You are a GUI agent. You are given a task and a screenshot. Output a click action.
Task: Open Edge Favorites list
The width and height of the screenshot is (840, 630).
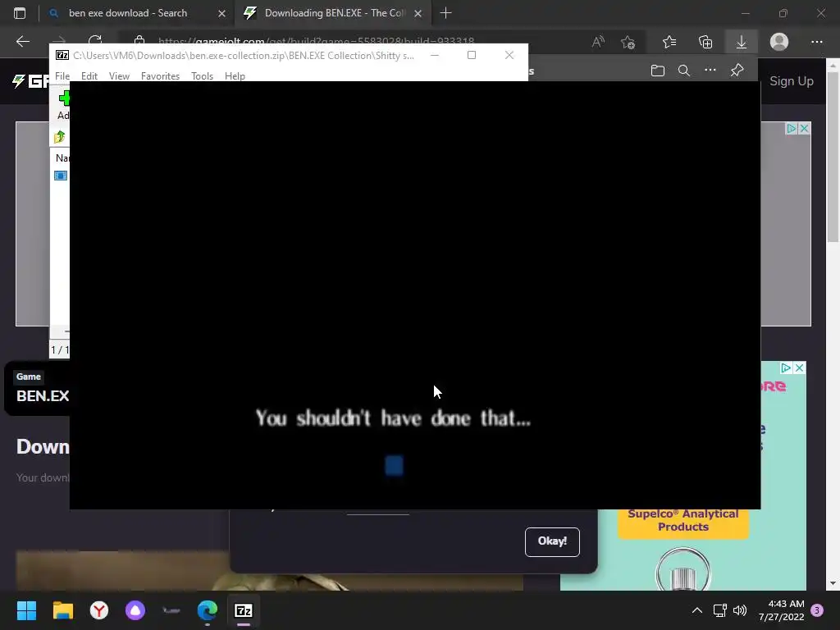(x=669, y=42)
